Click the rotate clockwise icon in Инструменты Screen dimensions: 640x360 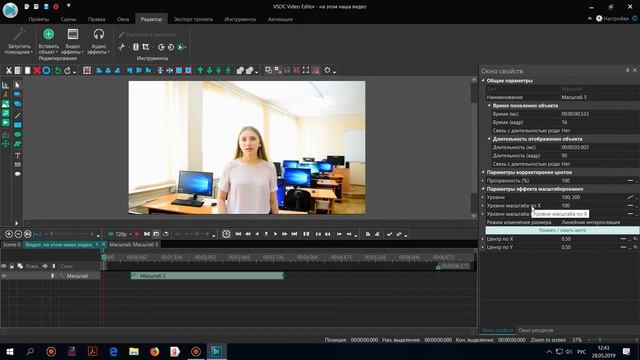(161, 47)
